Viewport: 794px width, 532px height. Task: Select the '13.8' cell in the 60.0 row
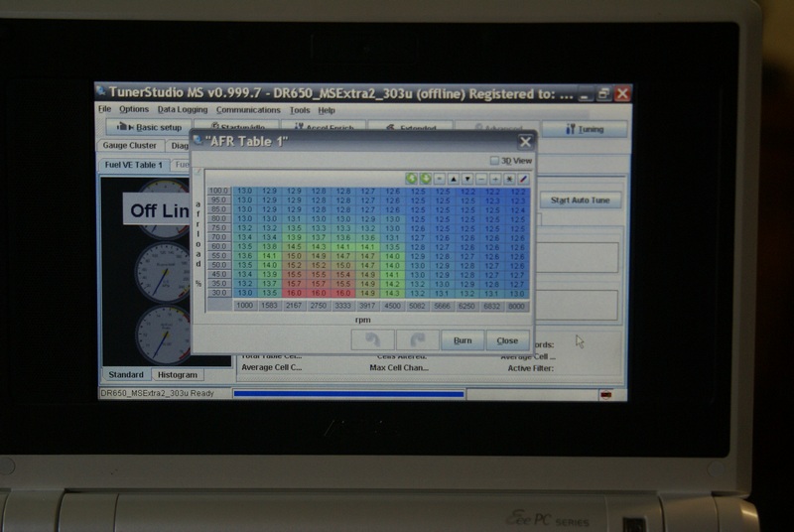point(269,246)
